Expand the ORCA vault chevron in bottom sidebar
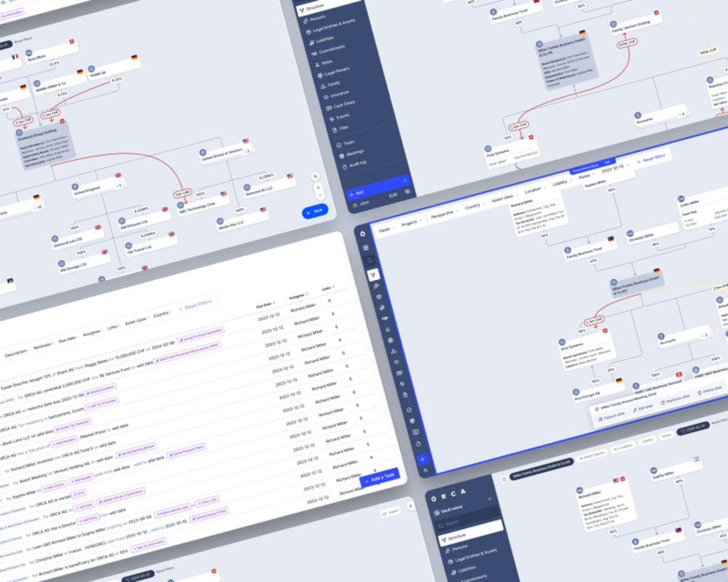The height and width of the screenshot is (582, 728). point(489,499)
